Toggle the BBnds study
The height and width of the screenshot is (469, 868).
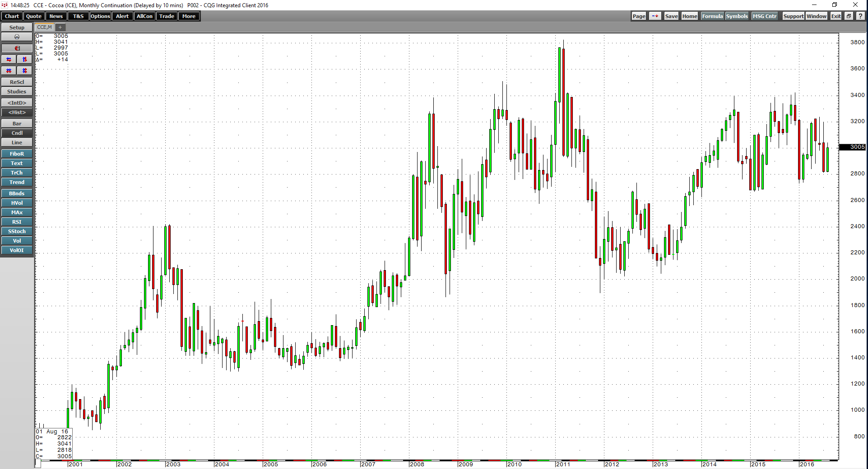tap(17, 193)
